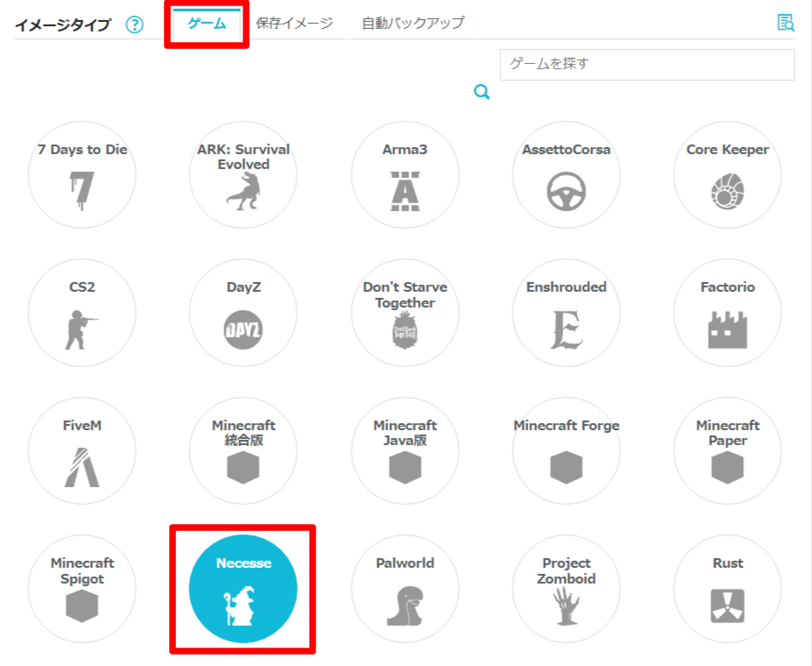Choose the CS2 game image
Image resolution: width=812 pixels, height=666 pixels.
pyautogui.click(x=81, y=312)
